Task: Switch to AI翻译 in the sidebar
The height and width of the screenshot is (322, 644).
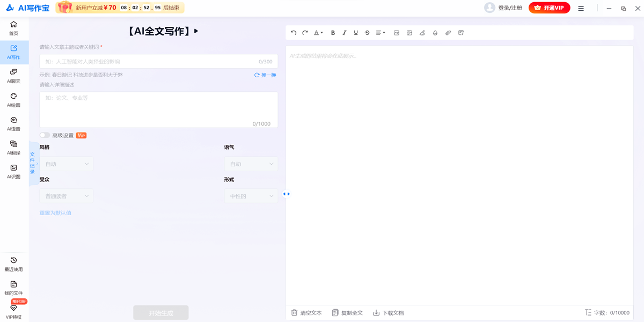Action: (x=13, y=148)
